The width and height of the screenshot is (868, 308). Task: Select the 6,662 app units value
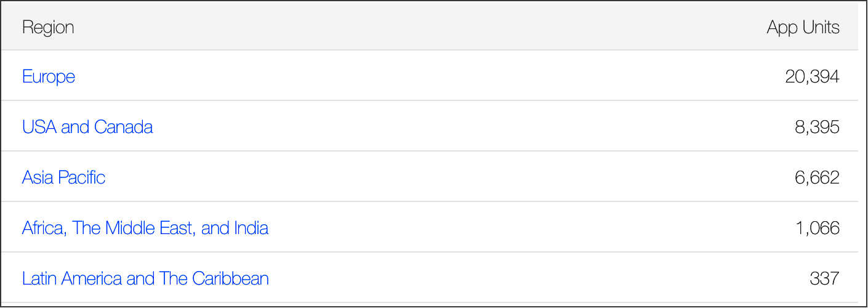[817, 177]
